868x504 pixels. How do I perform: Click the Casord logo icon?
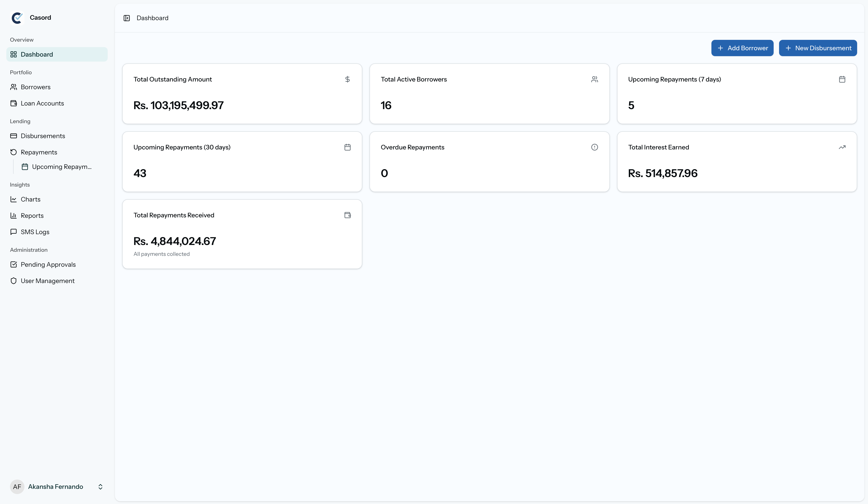(17, 18)
